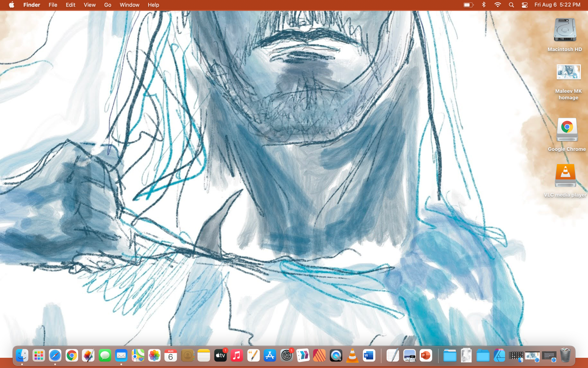Image resolution: width=588 pixels, height=368 pixels.
Task: Open the Messages app in the Dock
Action: 105,355
